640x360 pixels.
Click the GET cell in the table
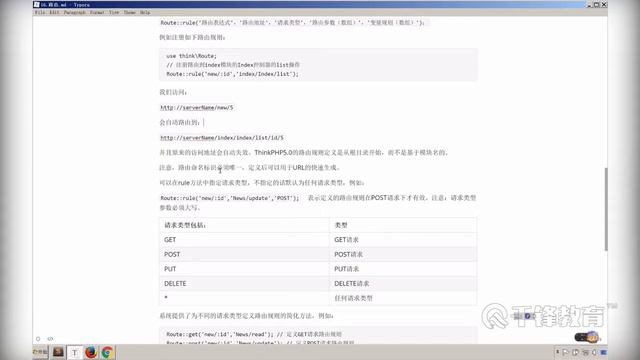(244, 240)
